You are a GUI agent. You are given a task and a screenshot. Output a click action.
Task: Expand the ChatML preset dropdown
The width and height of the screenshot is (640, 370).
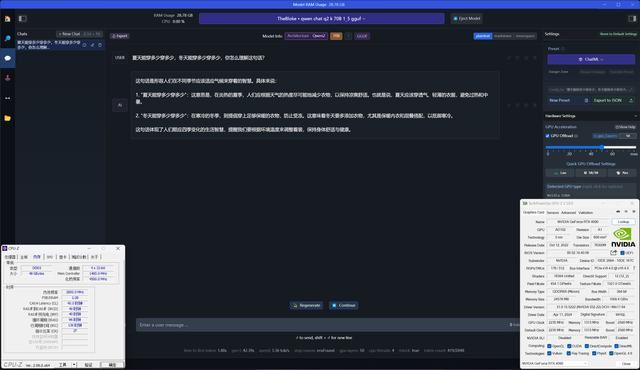pos(591,60)
